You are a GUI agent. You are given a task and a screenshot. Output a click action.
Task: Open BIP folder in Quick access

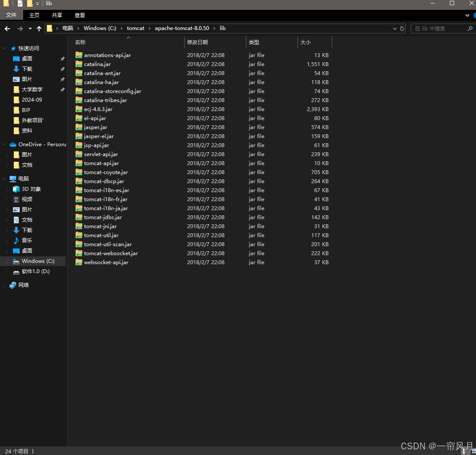coord(26,110)
